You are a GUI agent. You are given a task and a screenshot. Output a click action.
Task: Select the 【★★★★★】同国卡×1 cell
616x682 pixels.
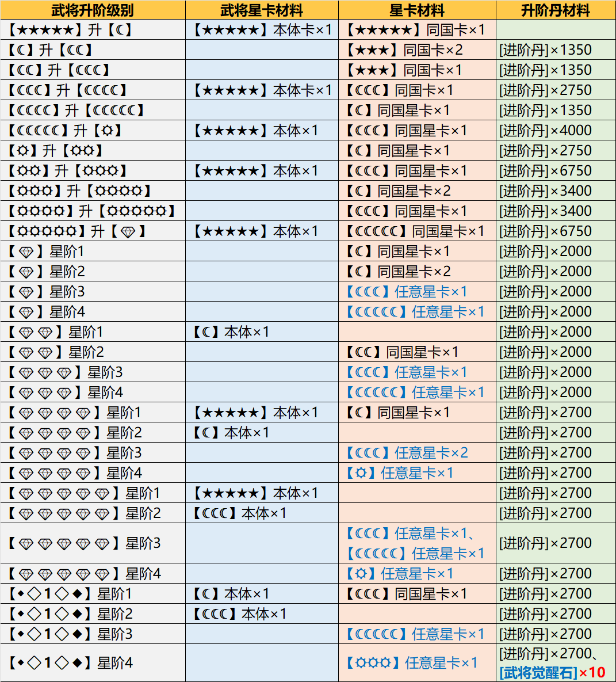point(417,29)
